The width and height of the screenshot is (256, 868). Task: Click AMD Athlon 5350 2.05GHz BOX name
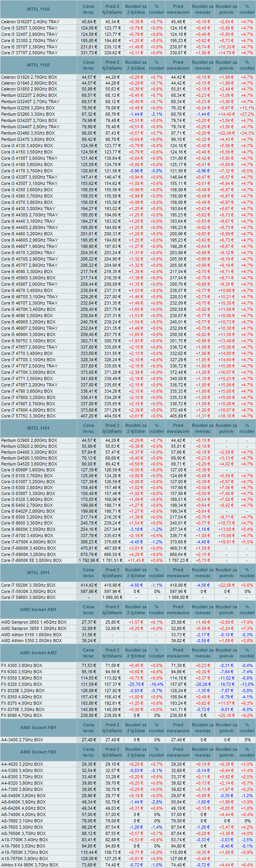(x=31, y=641)
